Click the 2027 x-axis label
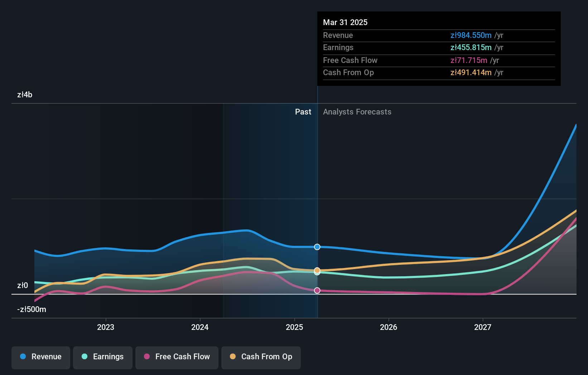588x375 pixels. [483, 327]
